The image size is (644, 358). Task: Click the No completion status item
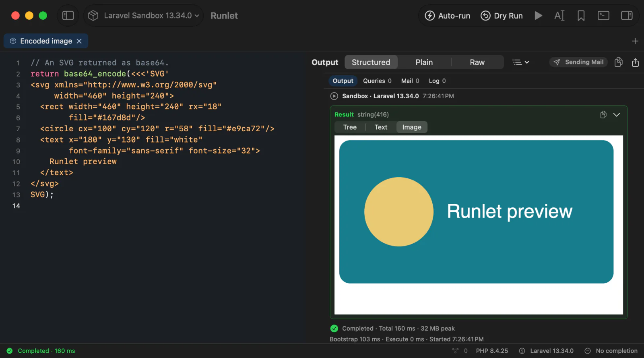coord(611,351)
